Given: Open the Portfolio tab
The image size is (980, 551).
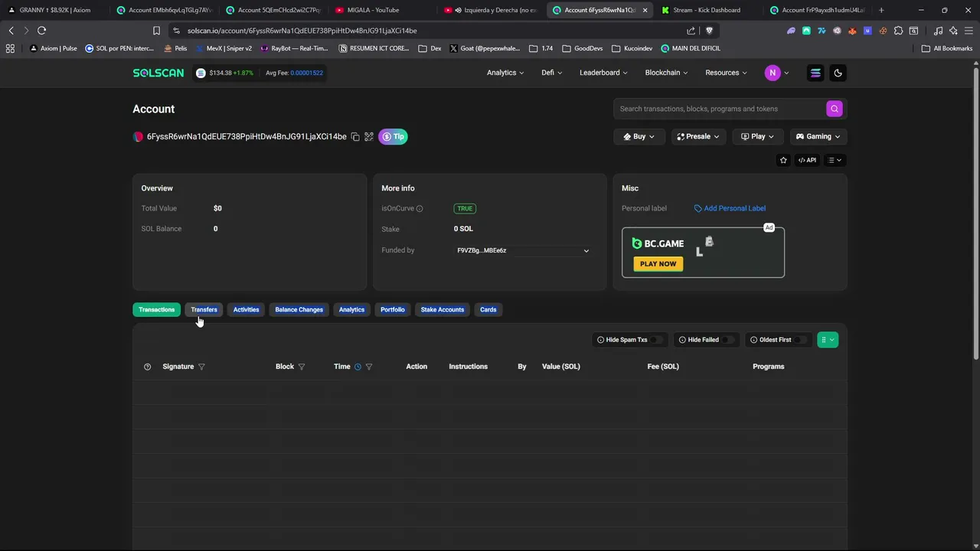Looking at the screenshot, I should 393,310.
